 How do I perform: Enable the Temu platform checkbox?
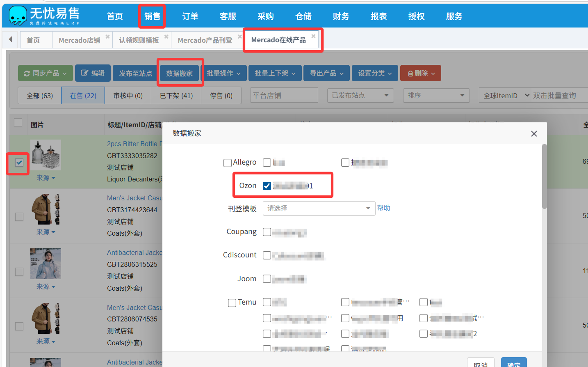pyautogui.click(x=232, y=303)
